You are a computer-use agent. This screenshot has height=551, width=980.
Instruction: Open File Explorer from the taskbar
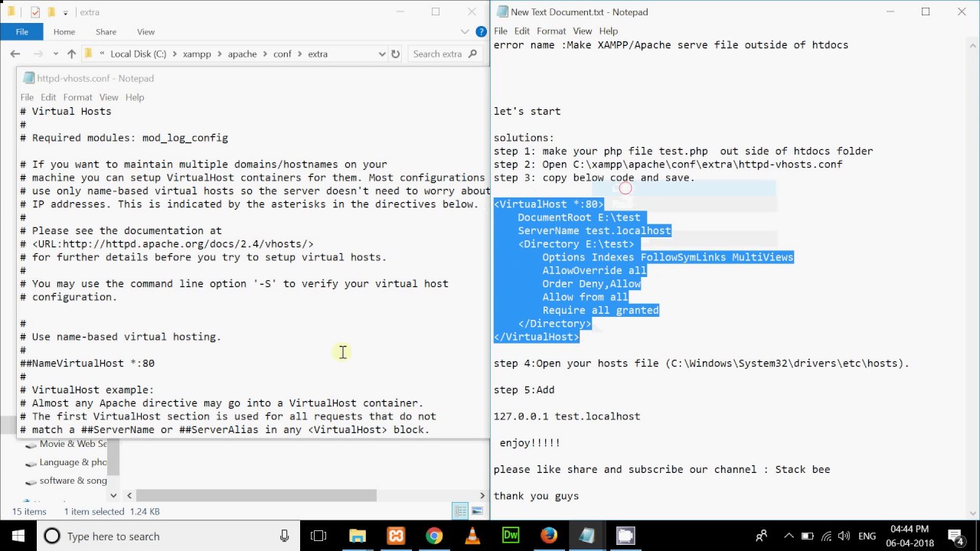[358, 536]
